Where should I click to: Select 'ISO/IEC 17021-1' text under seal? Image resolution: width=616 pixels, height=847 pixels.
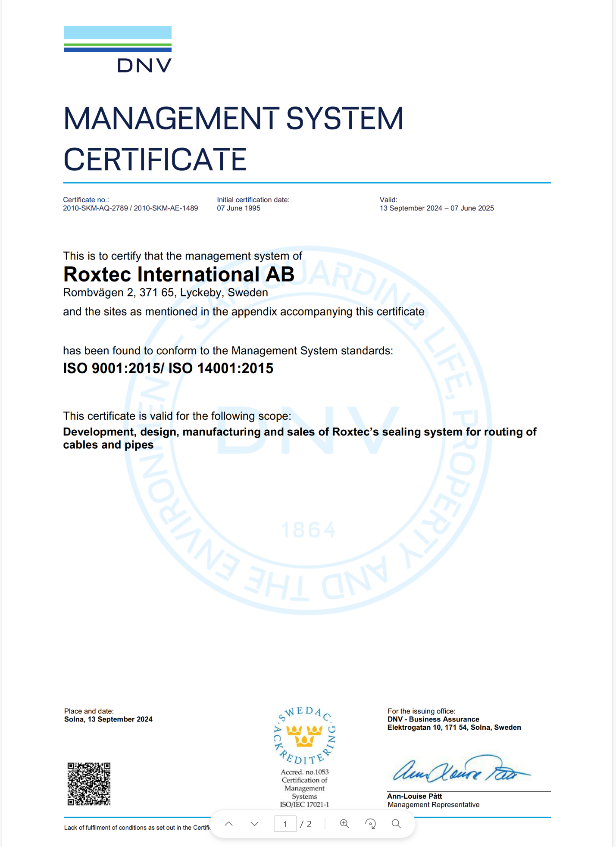click(x=304, y=804)
